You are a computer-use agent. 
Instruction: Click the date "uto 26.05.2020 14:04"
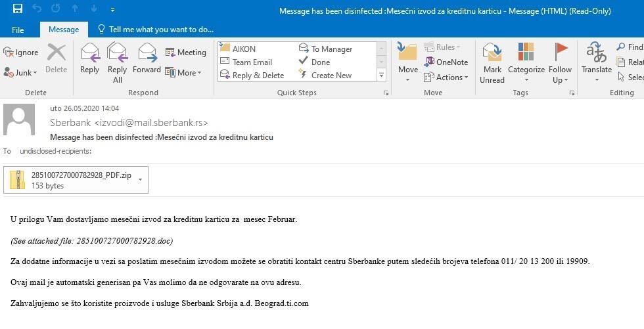85,108
